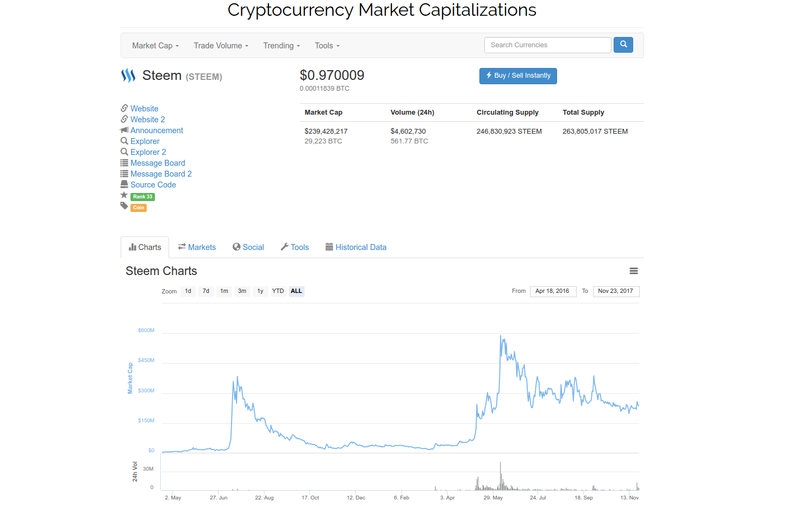Open the Social tab
The width and height of the screenshot is (812, 506).
coord(248,247)
